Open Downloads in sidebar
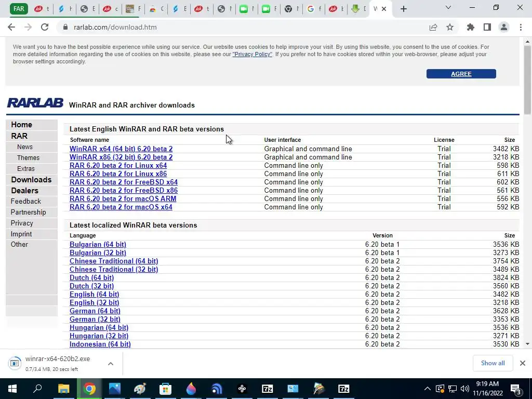 tap(31, 179)
